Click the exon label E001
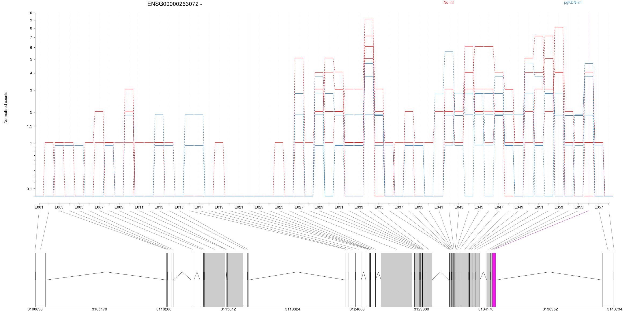The height and width of the screenshot is (322, 644). pos(39,207)
